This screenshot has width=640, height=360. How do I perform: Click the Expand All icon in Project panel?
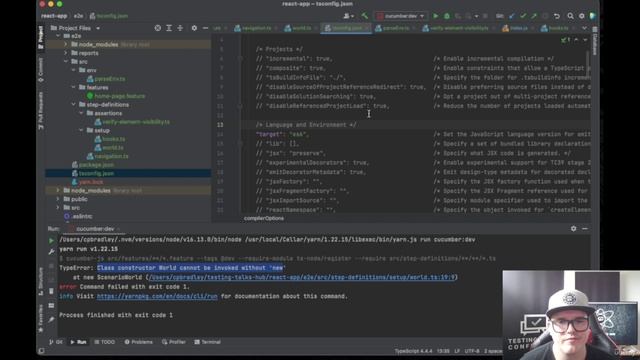tap(169, 28)
